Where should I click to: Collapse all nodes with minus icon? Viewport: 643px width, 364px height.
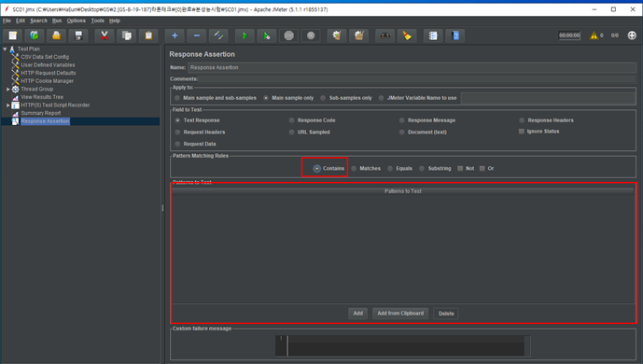pyautogui.click(x=196, y=35)
